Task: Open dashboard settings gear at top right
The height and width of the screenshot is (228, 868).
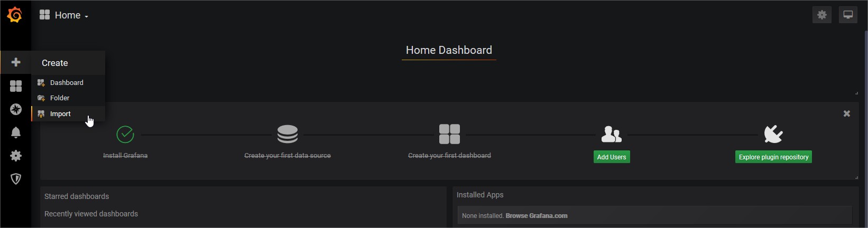Action: pyautogui.click(x=822, y=15)
